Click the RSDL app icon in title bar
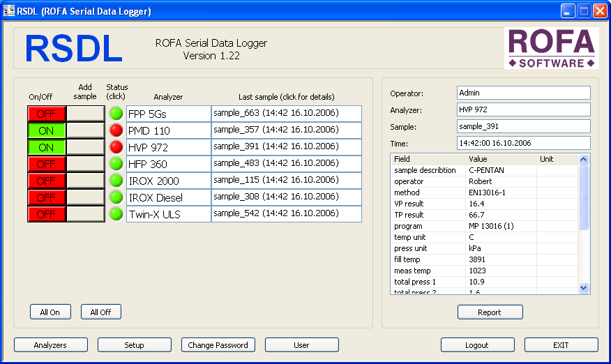Viewport: 611px width, 364px height. tap(8, 11)
